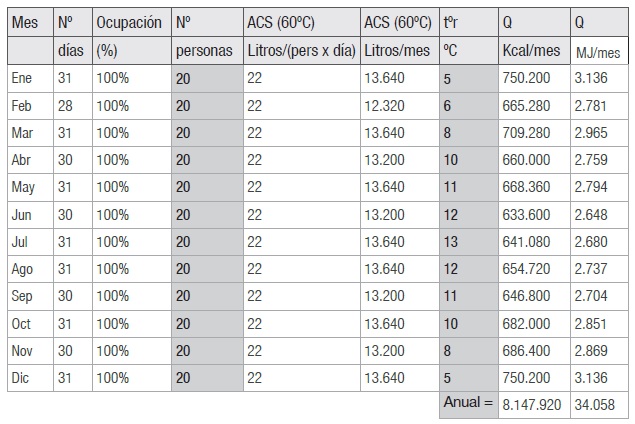Select the Ago Kcal value 654.720
Image resolution: width=635 pixels, height=424 pixels.
[526, 269]
